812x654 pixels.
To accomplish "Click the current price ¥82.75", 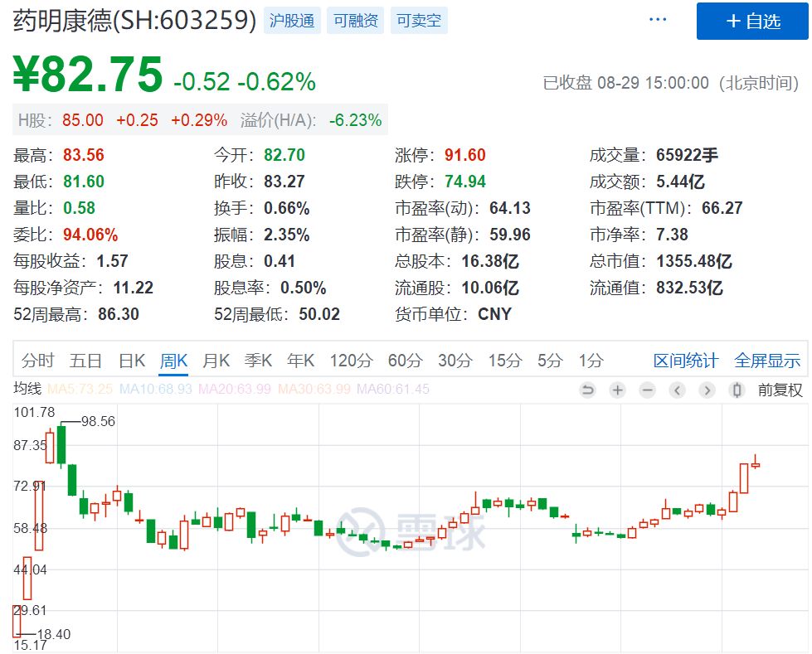I will (x=88, y=75).
